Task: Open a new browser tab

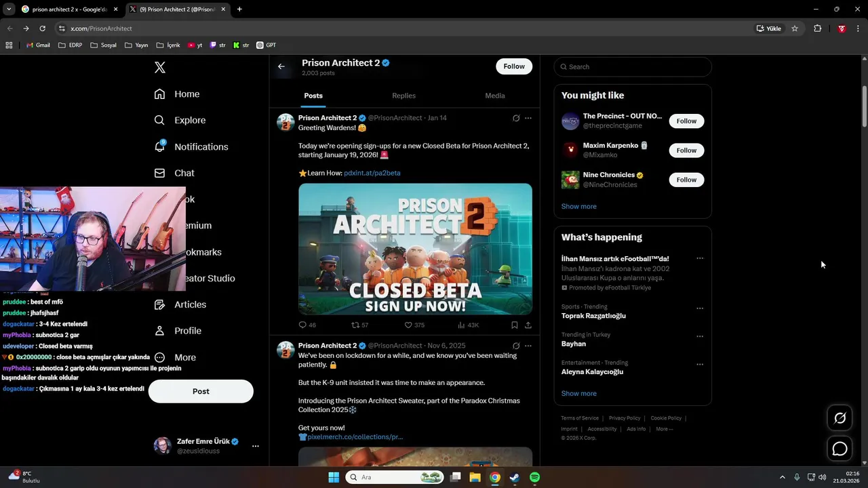Action: click(239, 9)
